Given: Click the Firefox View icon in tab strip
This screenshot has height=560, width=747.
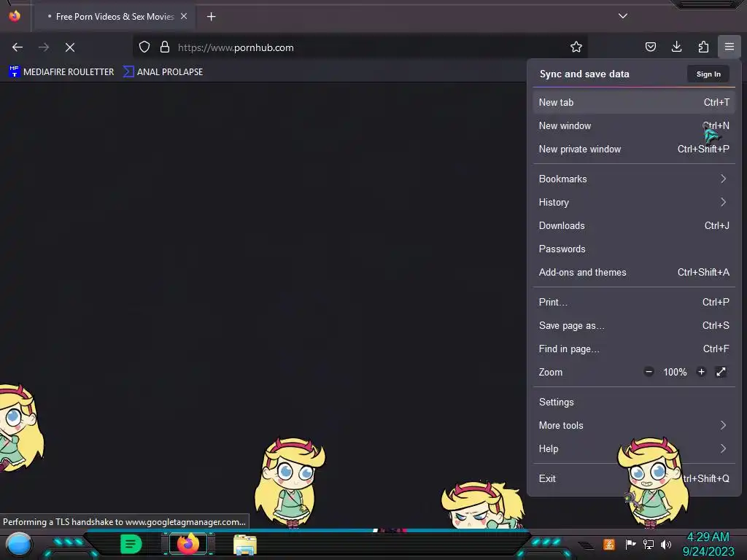Looking at the screenshot, I should point(15,16).
